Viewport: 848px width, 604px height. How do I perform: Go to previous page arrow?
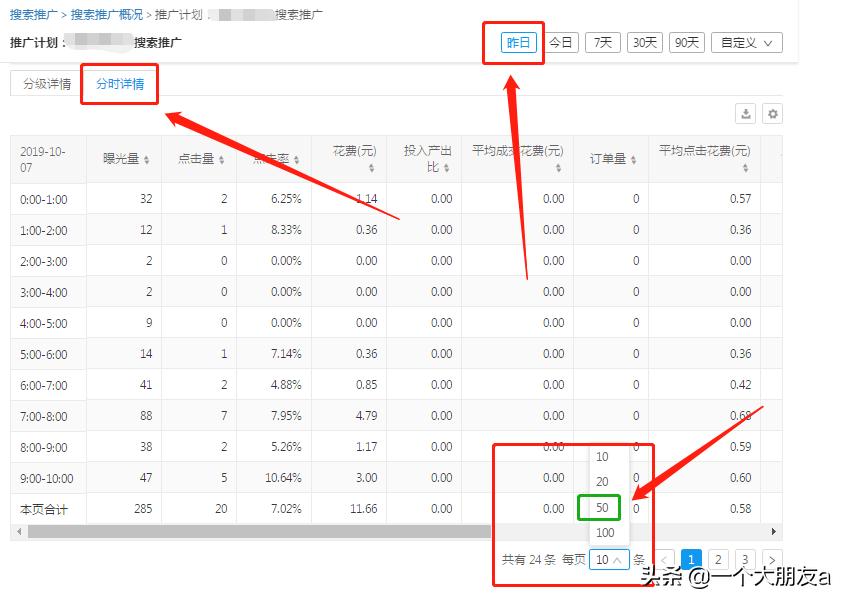coord(665,560)
